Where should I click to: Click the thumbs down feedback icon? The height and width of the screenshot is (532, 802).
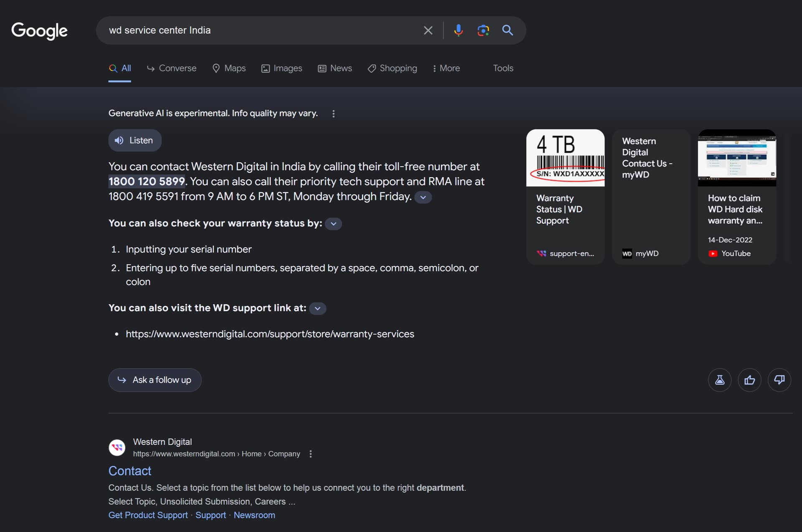779,380
